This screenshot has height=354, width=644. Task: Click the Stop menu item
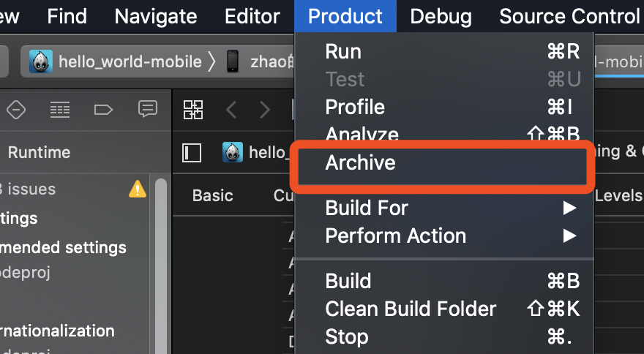347,336
